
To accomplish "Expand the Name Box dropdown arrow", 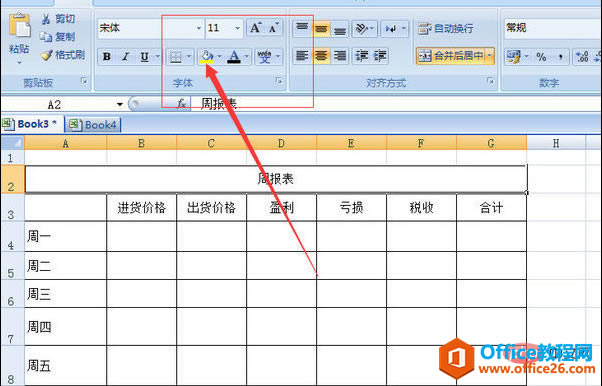I will click(x=120, y=104).
